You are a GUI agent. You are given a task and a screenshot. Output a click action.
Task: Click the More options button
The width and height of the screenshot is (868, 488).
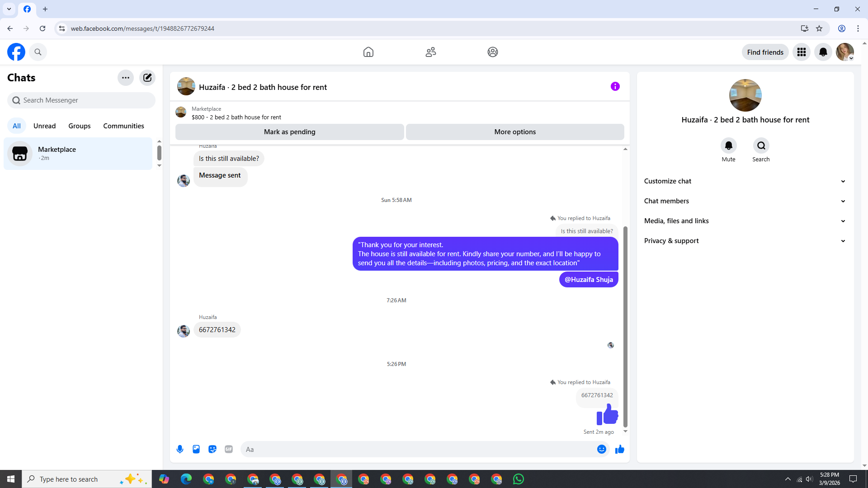tap(515, 132)
